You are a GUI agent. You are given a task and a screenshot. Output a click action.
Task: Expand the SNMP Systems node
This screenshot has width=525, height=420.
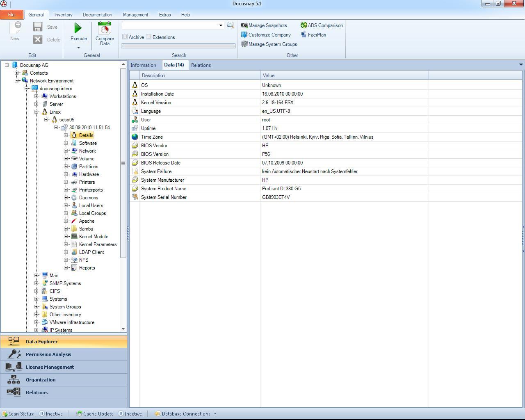pos(37,283)
